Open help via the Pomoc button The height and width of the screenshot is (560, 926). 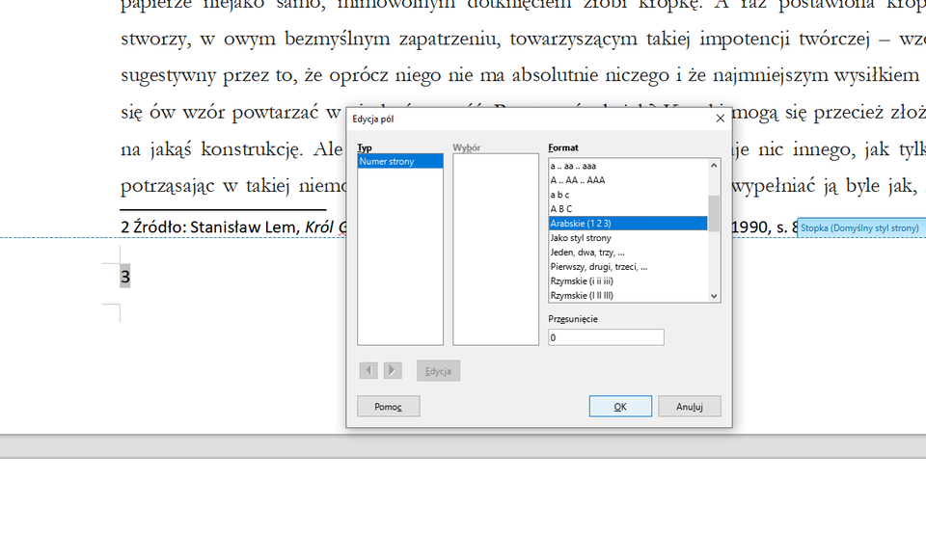pos(388,406)
